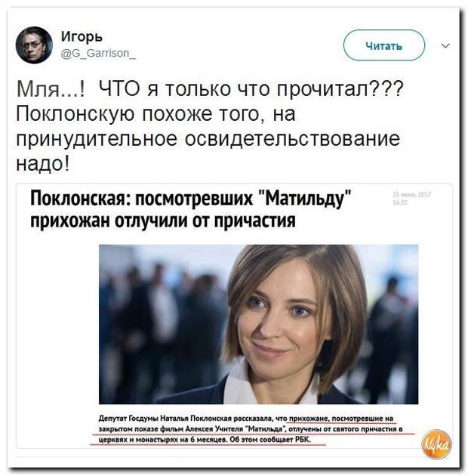This screenshot has width=468, height=476.
Task: Click the photo of the woman in the article
Action: pyautogui.click(x=258, y=324)
